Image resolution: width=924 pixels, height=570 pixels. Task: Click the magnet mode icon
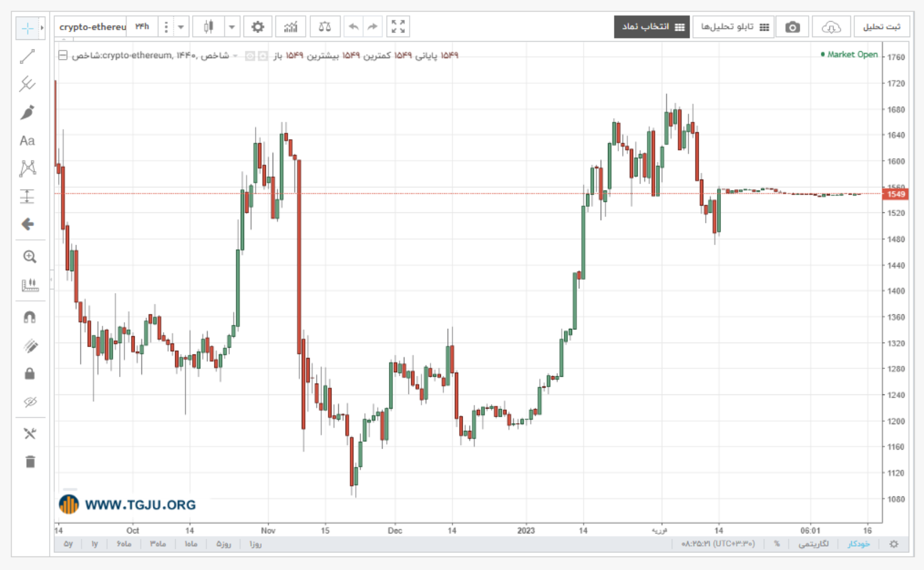pos(30,317)
